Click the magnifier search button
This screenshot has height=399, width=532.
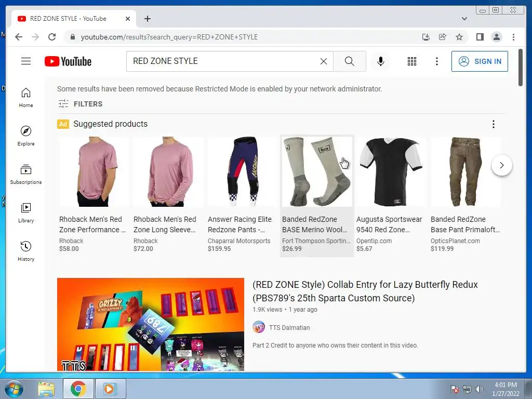(350, 61)
